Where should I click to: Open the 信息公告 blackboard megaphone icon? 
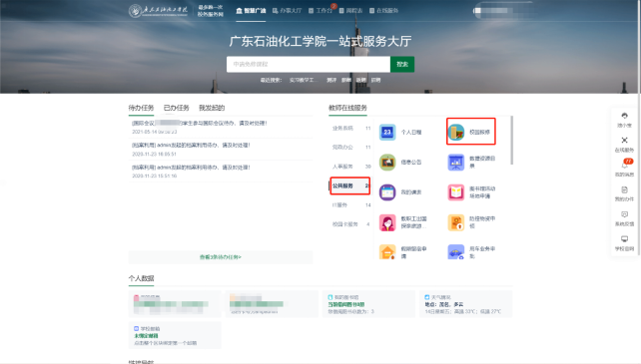[387, 163]
